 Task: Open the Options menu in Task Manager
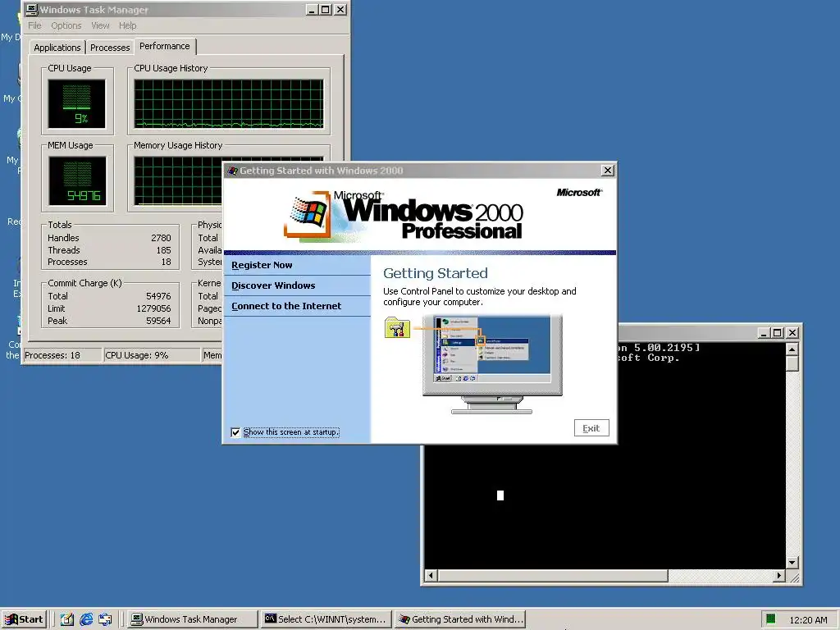(x=66, y=25)
